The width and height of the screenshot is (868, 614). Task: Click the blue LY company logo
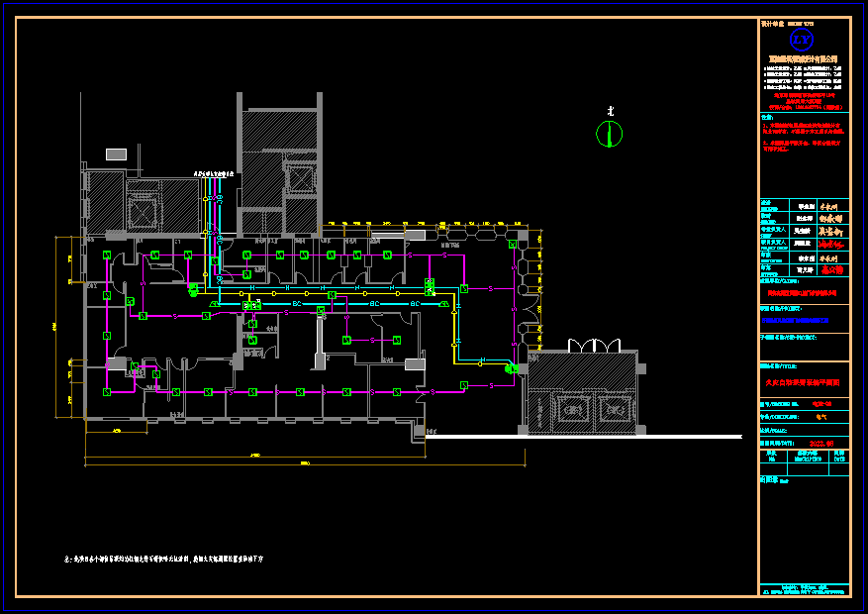pos(803,40)
